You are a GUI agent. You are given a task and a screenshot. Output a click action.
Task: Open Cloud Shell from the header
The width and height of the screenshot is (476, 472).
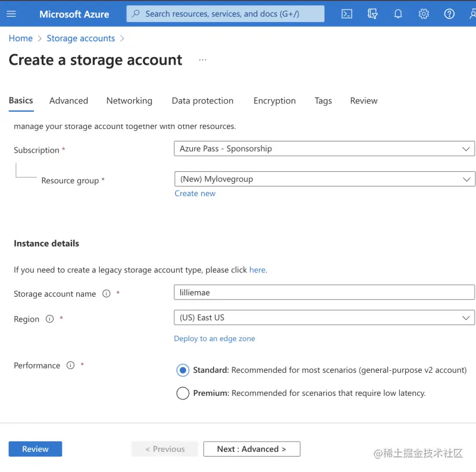(x=347, y=14)
